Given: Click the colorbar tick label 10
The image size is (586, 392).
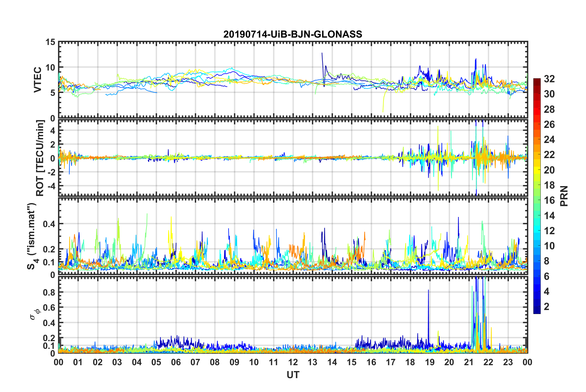Looking at the screenshot, I should pos(549,246).
